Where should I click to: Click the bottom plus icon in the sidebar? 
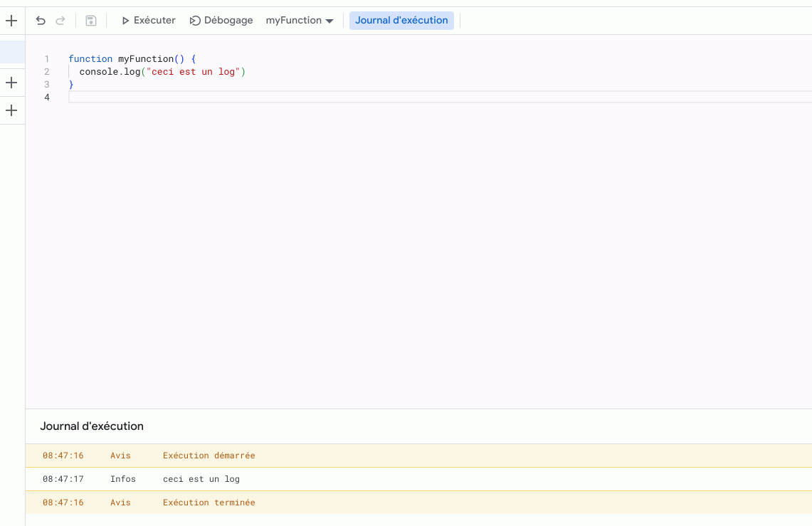pyautogui.click(x=11, y=111)
